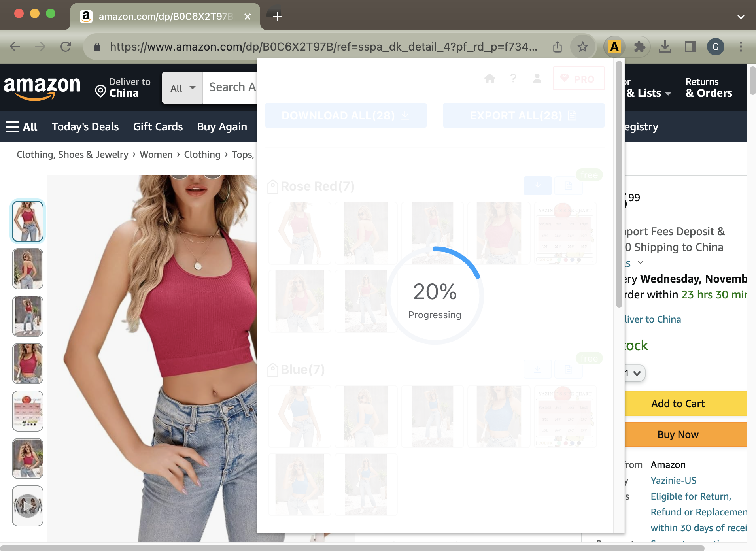
Task: Open the Yazinie-US seller link
Action: (674, 480)
